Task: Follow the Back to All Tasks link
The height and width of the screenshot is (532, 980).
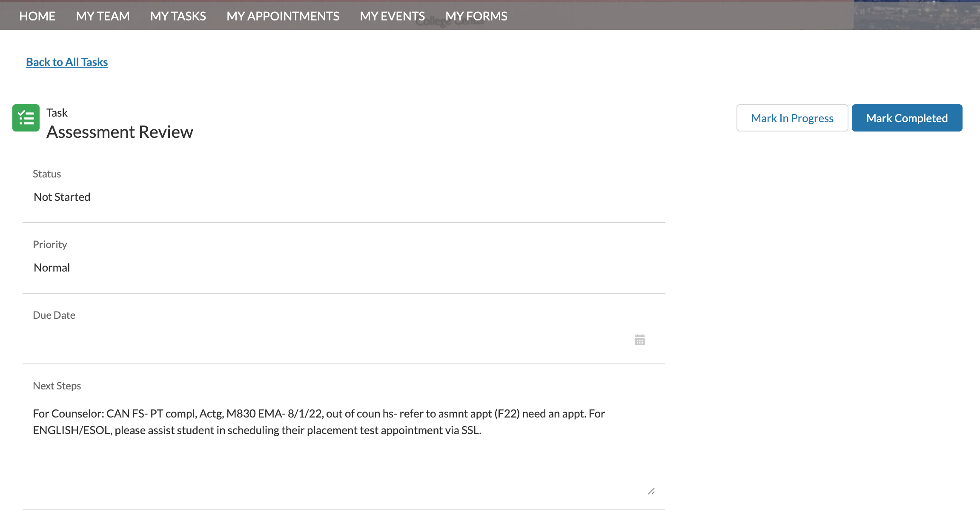Action: tap(67, 62)
